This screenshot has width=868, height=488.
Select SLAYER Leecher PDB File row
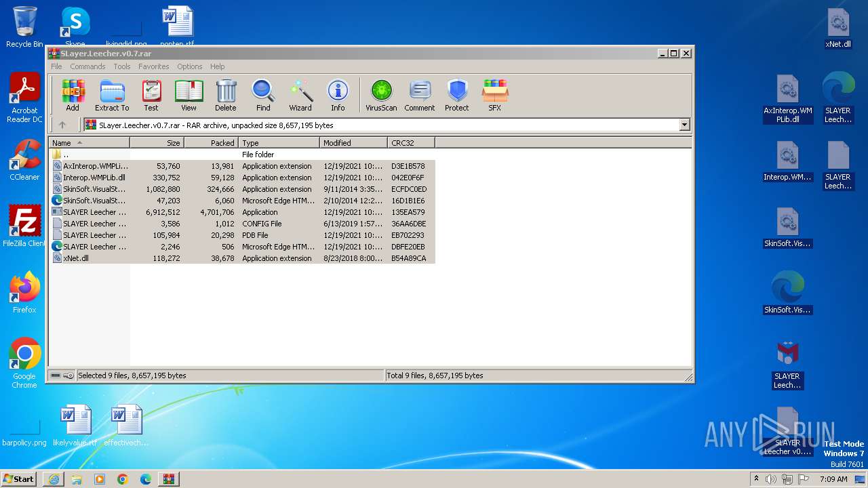tap(242, 235)
